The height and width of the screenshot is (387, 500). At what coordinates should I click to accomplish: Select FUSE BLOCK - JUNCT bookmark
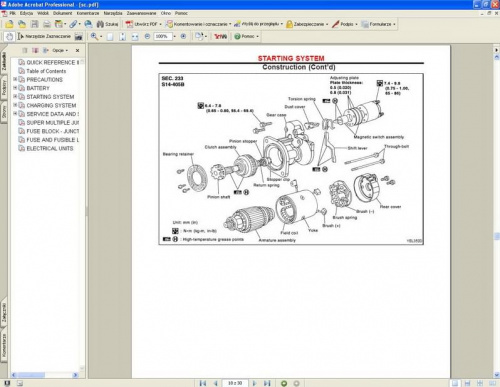coord(53,131)
